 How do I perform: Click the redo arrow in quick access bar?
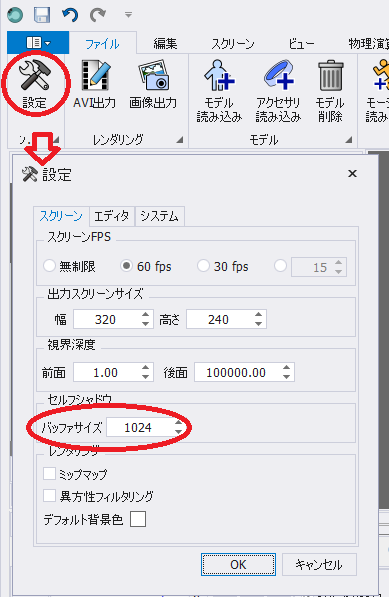coord(98,15)
